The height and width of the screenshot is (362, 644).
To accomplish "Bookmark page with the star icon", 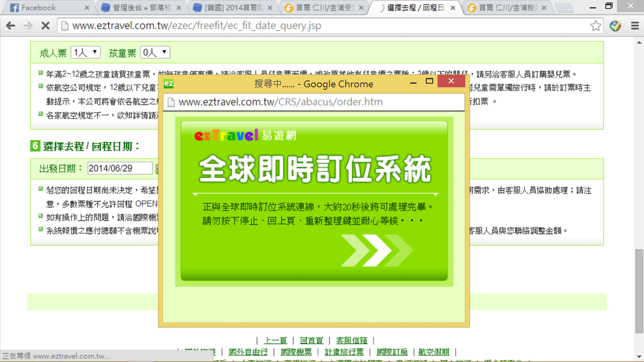I will 596,26.
